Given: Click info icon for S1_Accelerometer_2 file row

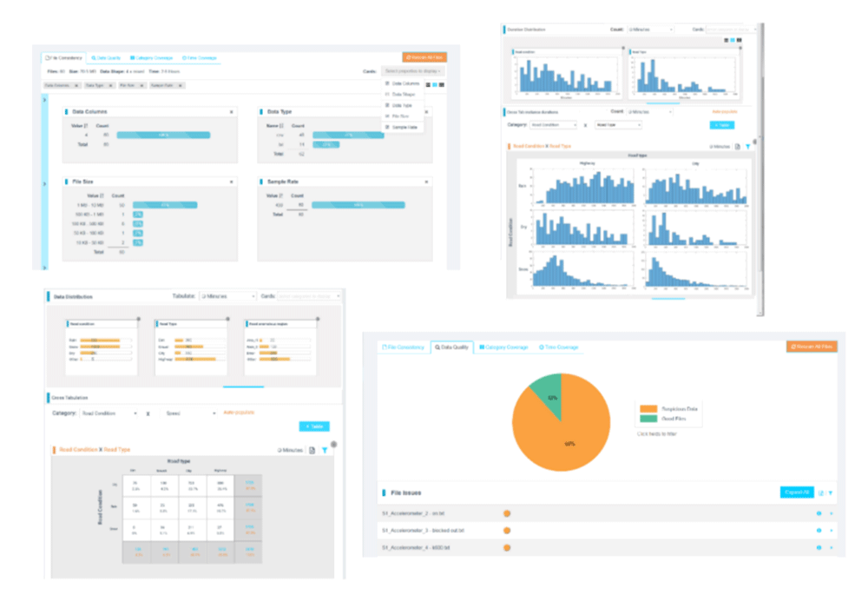Looking at the screenshot, I should (x=819, y=513).
